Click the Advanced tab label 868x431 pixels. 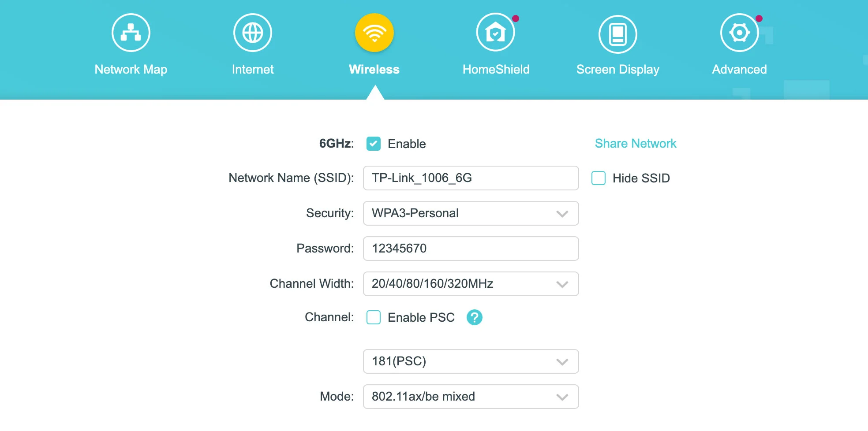tap(740, 70)
